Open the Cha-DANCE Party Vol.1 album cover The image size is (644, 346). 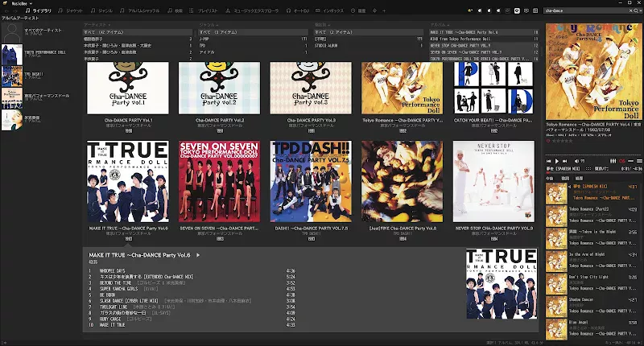pos(128,88)
